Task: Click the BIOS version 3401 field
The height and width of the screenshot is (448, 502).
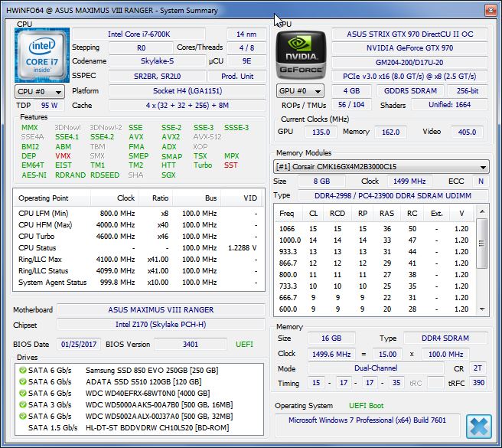Action: pyautogui.click(x=191, y=345)
